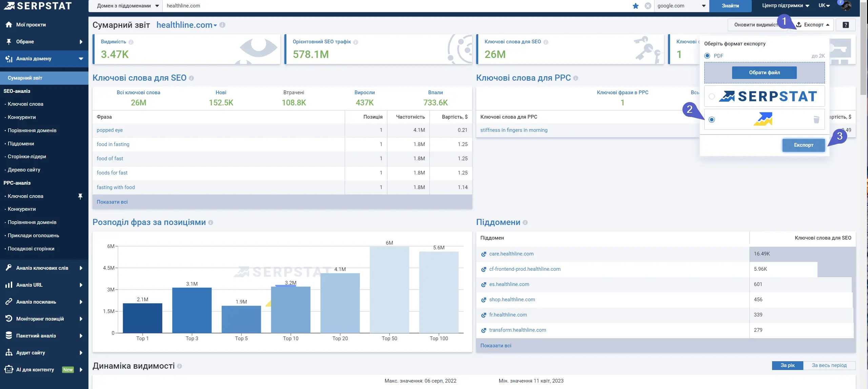This screenshot has height=389, width=868.
Task: Clear the domain search field with X icon
Action: pyautogui.click(x=648, y=6)
